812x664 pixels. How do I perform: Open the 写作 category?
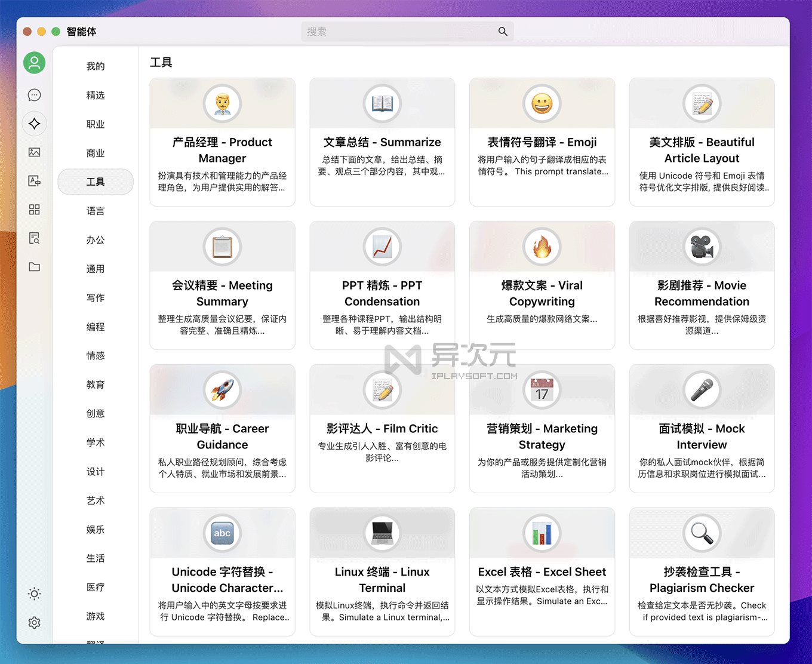(96, 297)
